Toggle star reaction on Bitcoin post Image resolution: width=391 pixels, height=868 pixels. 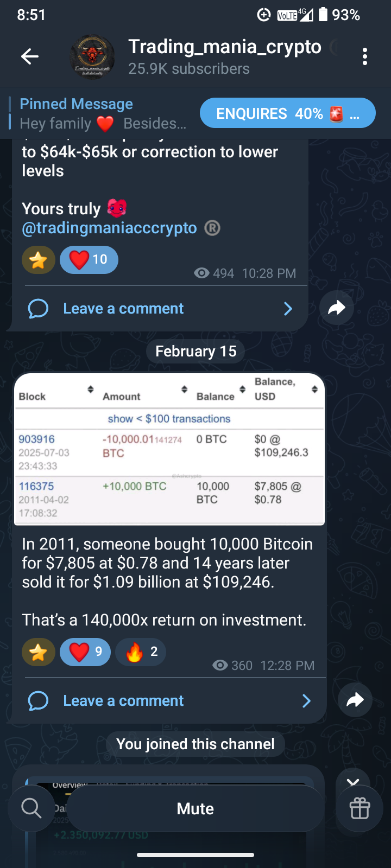tap(39, 652)
